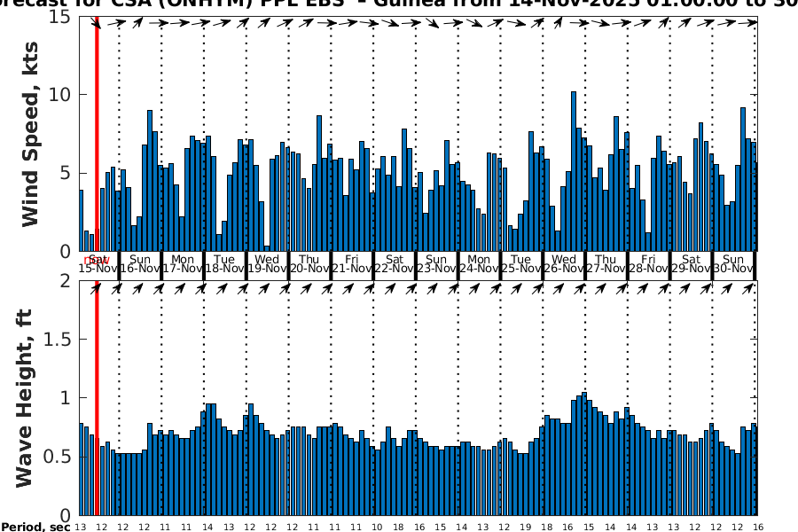The width and height of the screenshot is (798, 532).
Task: Click the '10' tick on wind speed axis
Action: 62,95
